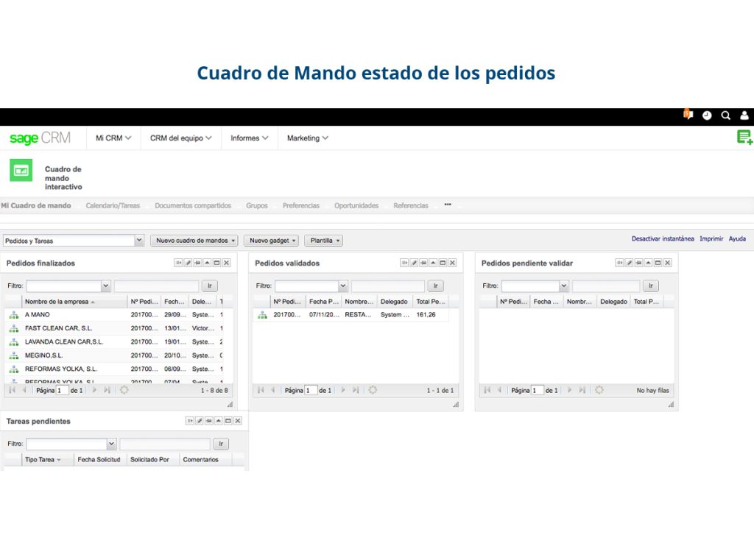Edit the Pedidos validados gadget with its pencil icon
This screenshot has width=754, height=560.
[412, 263]
